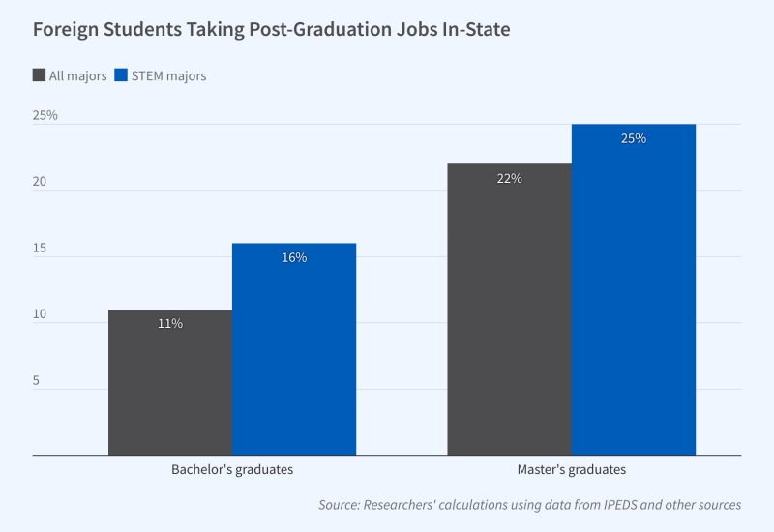Click the 11% value label
The width and height of the screenshot is (774, 532).
170,324
